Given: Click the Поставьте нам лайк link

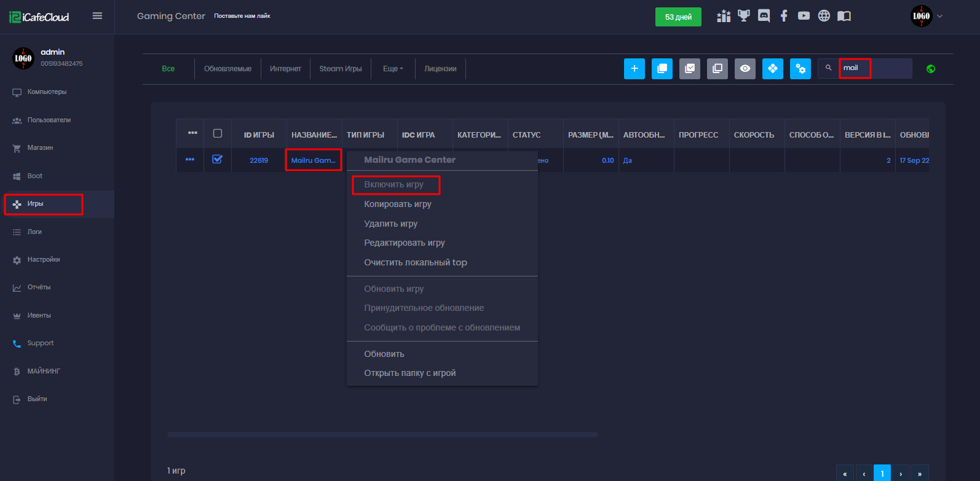Looking at the screenshot, I should click(242, 16).
